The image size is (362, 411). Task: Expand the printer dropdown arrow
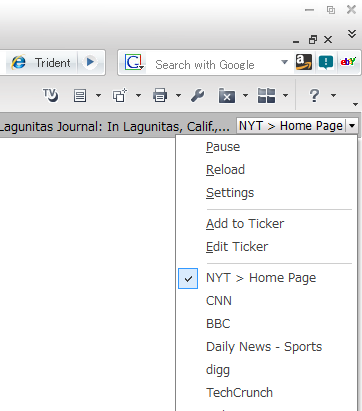tap(178, 96)
